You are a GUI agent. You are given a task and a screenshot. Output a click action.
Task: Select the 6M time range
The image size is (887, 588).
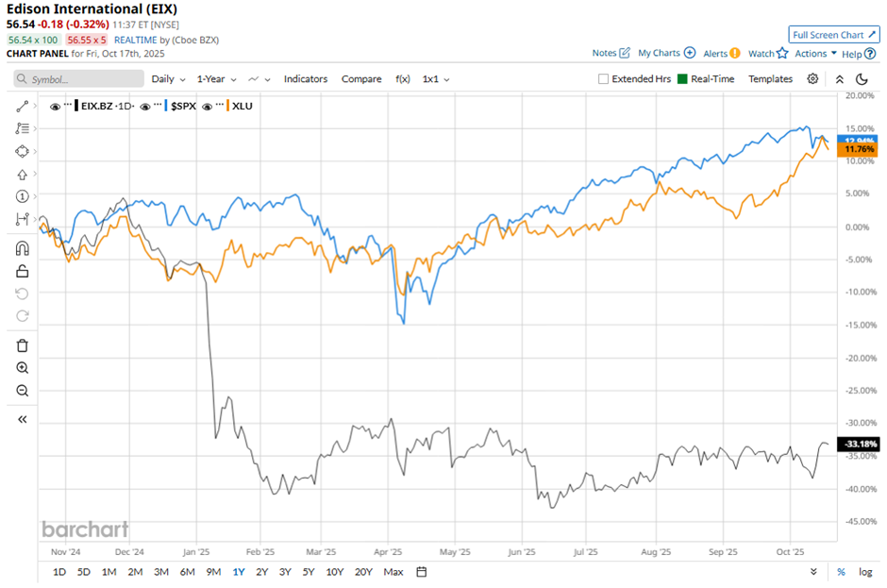pos(187,572)
